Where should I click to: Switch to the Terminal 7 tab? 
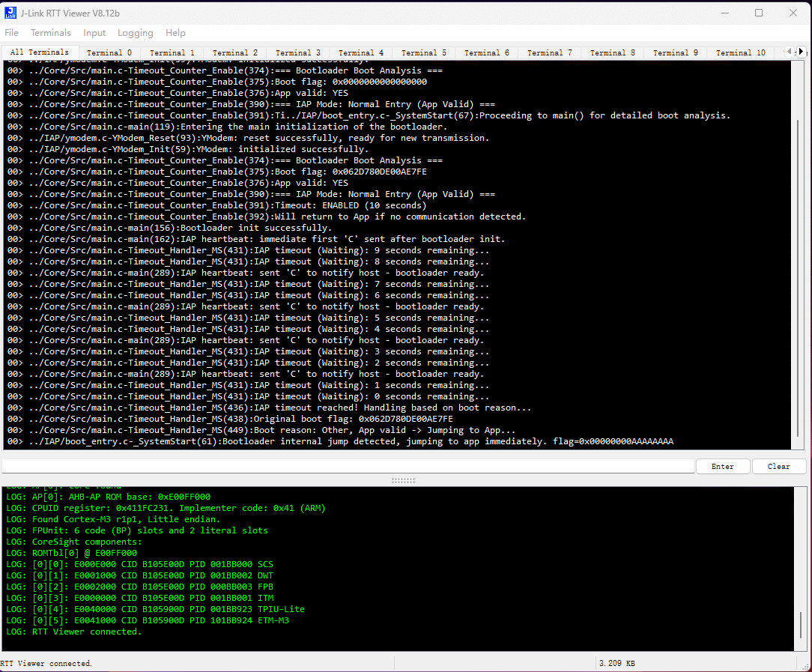(x=549, y=52)
